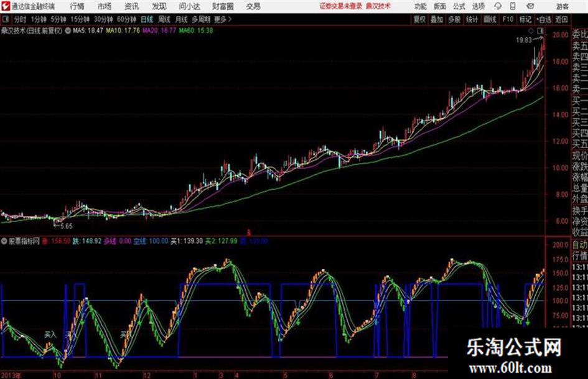Screen dimensions: 588x379
Task: Open the 多周期 multi-period view
Action: 201,19
